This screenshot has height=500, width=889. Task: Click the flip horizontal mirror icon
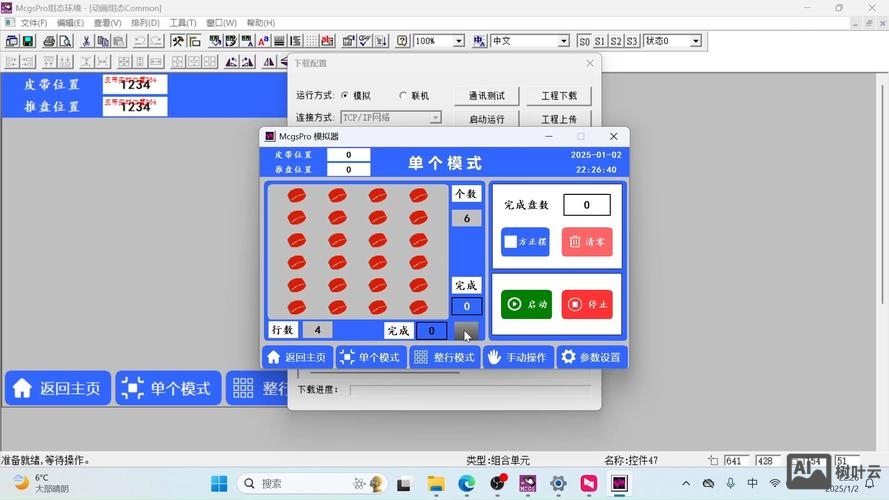point(269,62)
